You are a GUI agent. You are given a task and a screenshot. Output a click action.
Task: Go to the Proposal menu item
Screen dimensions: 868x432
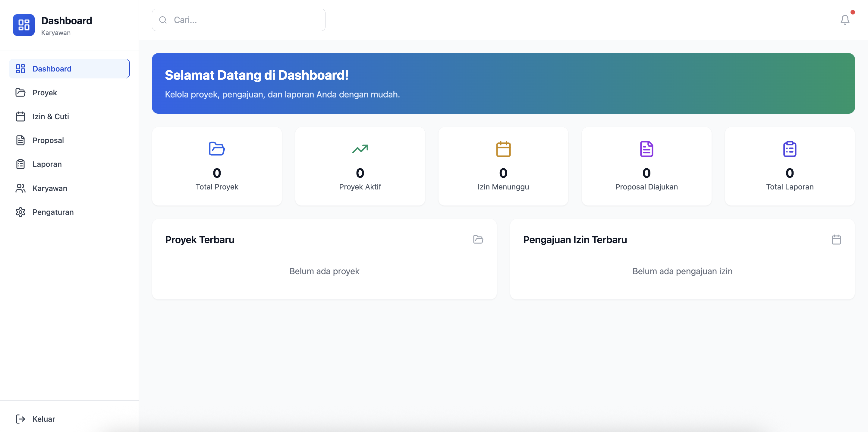[69, 140]
